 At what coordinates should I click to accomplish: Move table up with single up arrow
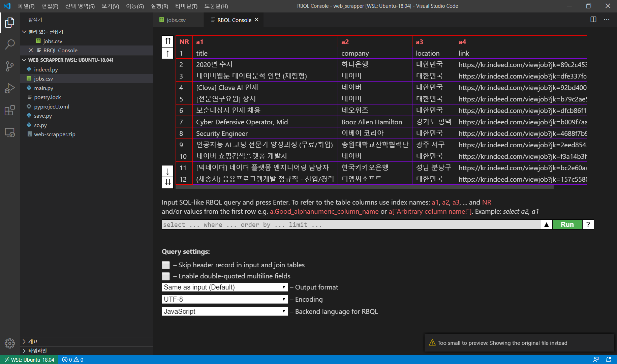(x=168, y=53)
